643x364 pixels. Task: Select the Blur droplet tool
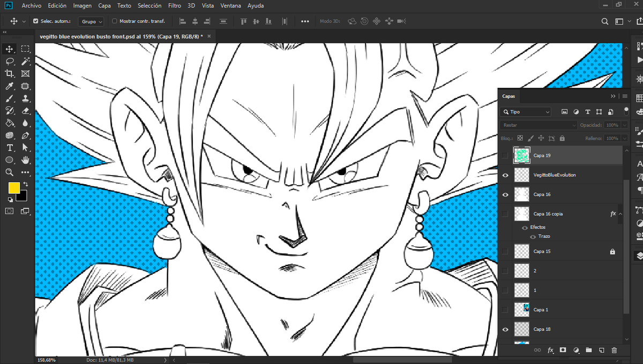coord(25,123)
